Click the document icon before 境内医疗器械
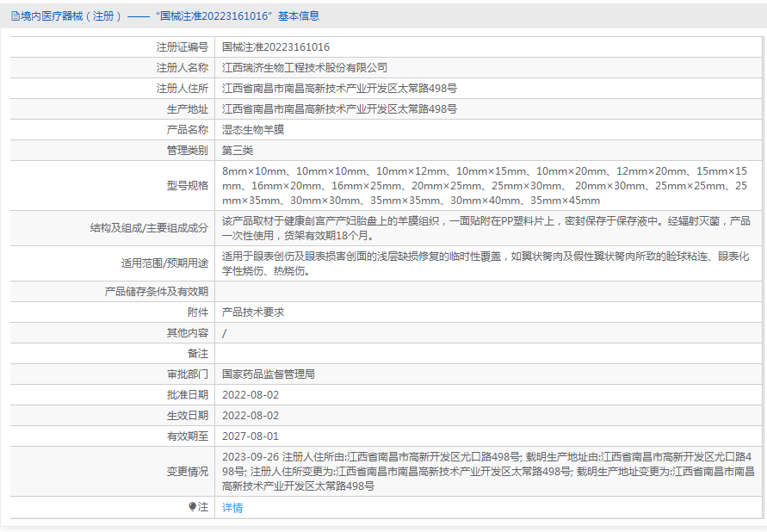The image size is (767, 532). [15, 16]
